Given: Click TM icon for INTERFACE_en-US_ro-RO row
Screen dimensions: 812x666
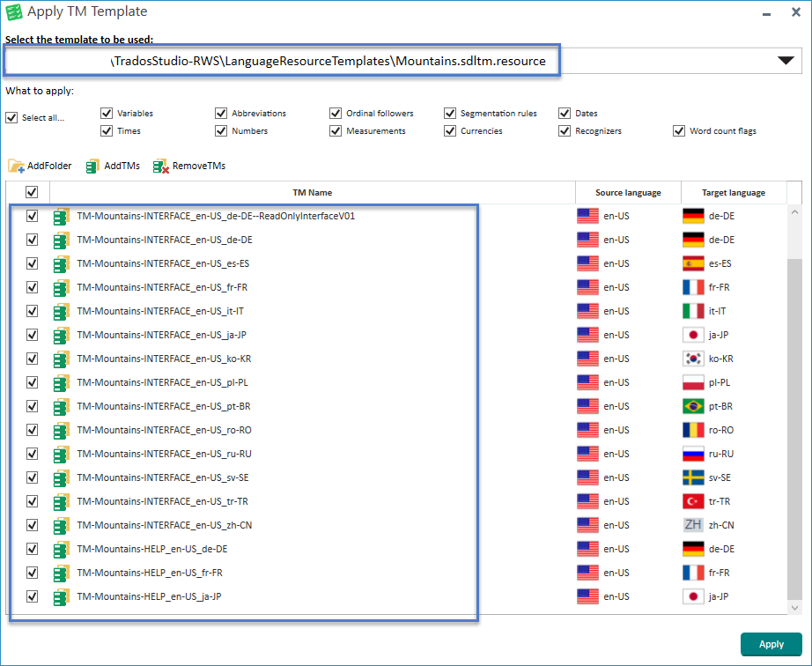Looking at the screenshot, I should coord(62,431).
